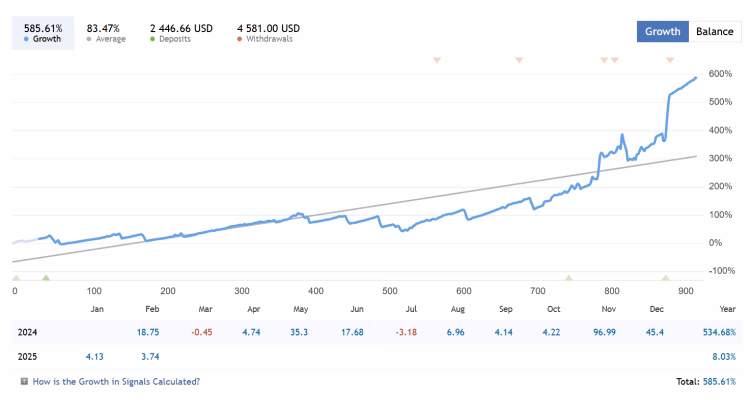
Task: Click the gray dot next to Average
Action: 89,39
